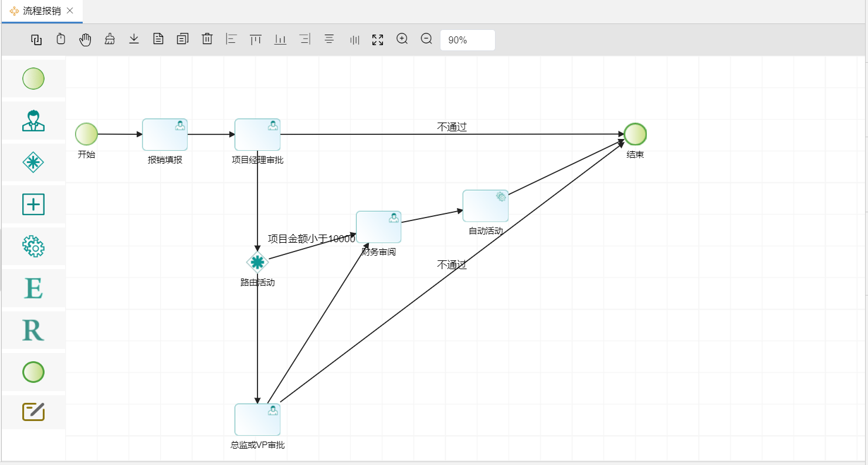Click the fullscreen expand arrows icon
The image size is (868, 465).
coord(378,40)
